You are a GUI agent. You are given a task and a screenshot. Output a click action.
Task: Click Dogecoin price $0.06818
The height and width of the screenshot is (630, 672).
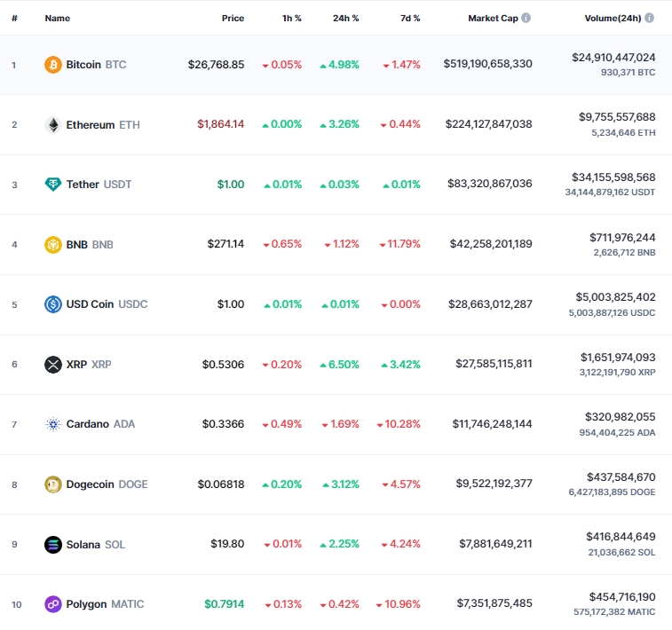coord(221,484)
